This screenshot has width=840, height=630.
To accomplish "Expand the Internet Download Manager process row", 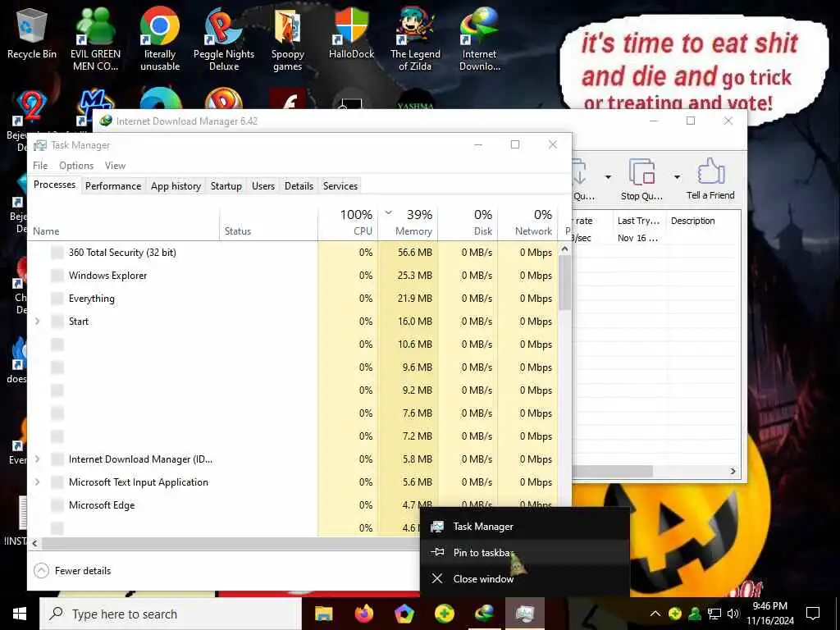I will coord(38,459).
